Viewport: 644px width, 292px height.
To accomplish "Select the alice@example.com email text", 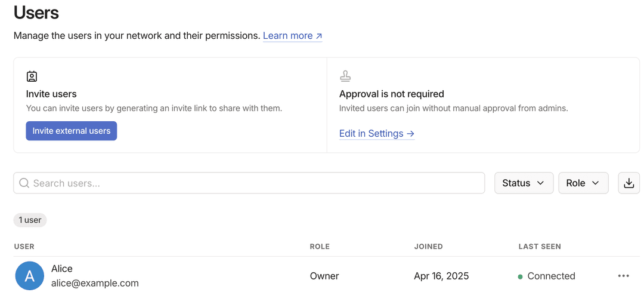I will [x=95, y=283].
